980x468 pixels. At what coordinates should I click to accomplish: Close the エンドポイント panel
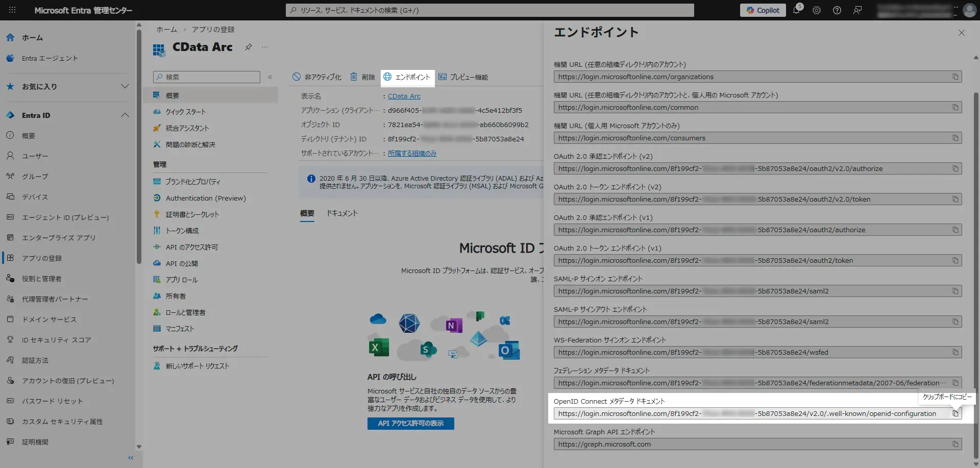962,33
